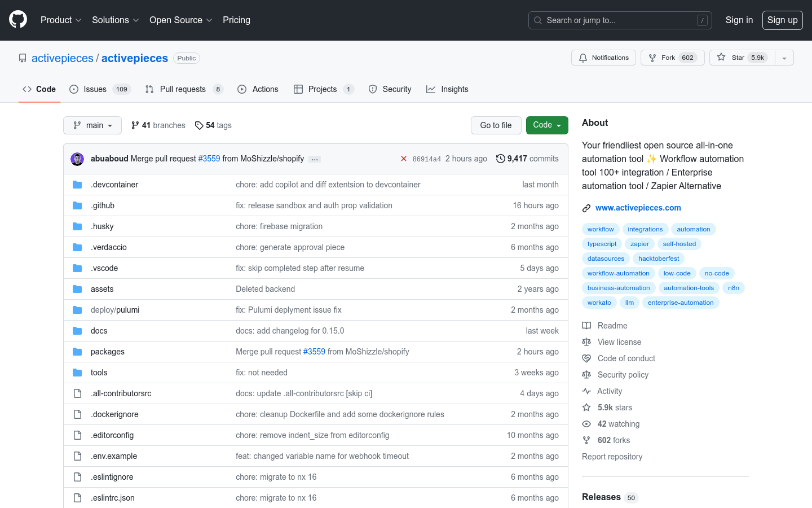Click the Go to file button
The height and width of the screenshot is (508, 812).
click(496, 125)
